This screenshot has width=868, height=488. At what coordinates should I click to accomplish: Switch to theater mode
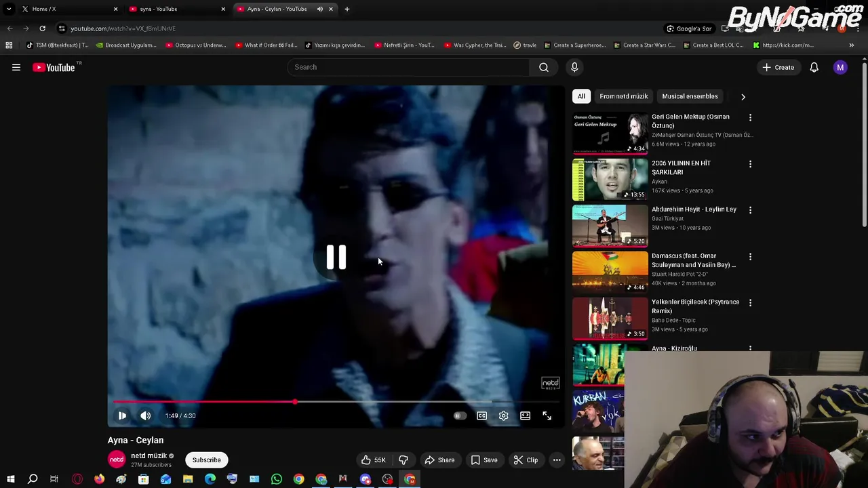[x=525, y=415]
